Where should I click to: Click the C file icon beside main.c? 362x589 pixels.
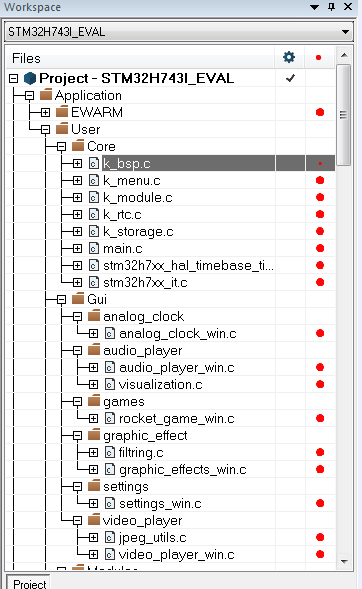(94, 248)
